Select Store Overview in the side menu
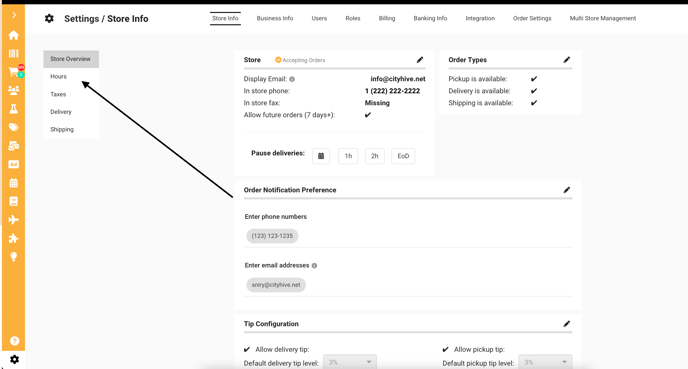This screenshot has height=369, width=688. coord(71,59)
